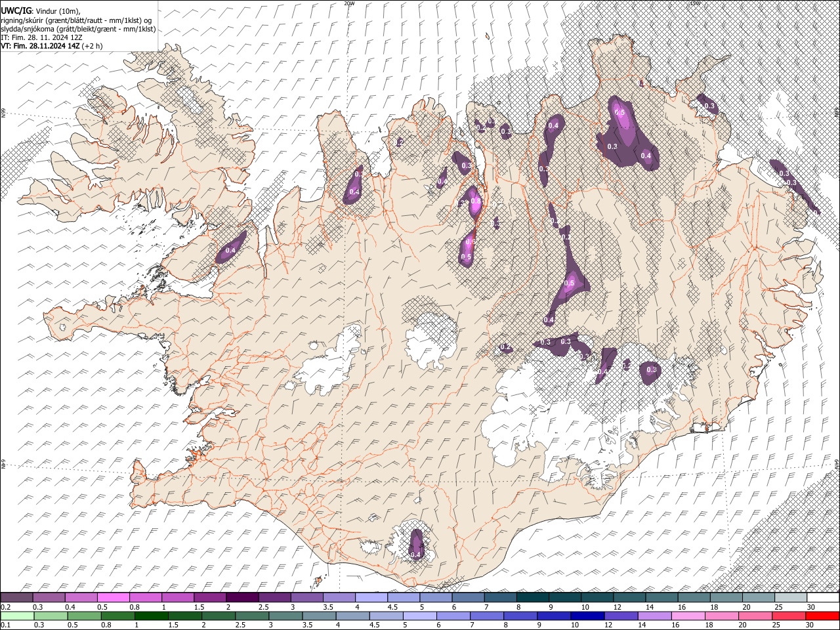The height and width of the screenshot is (630, 840).
Task: Click the pale green rain swatch at 0.1
Action: pos(18,616)
